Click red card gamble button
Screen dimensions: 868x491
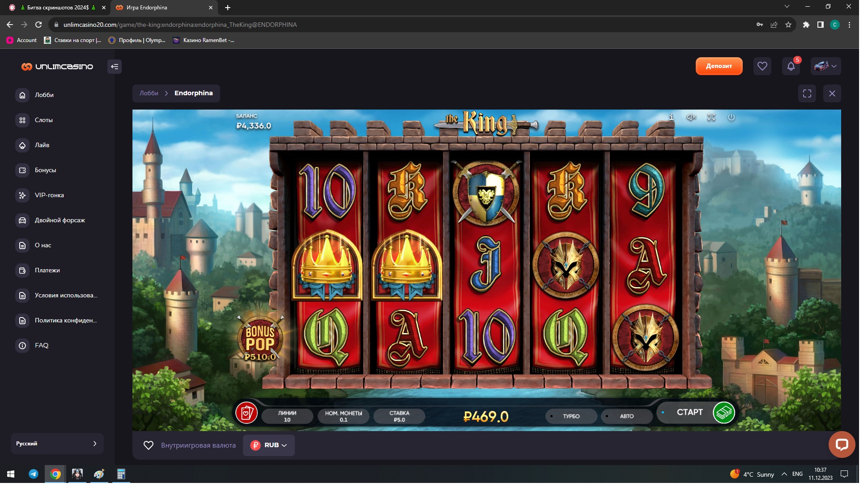pos(246,413)
